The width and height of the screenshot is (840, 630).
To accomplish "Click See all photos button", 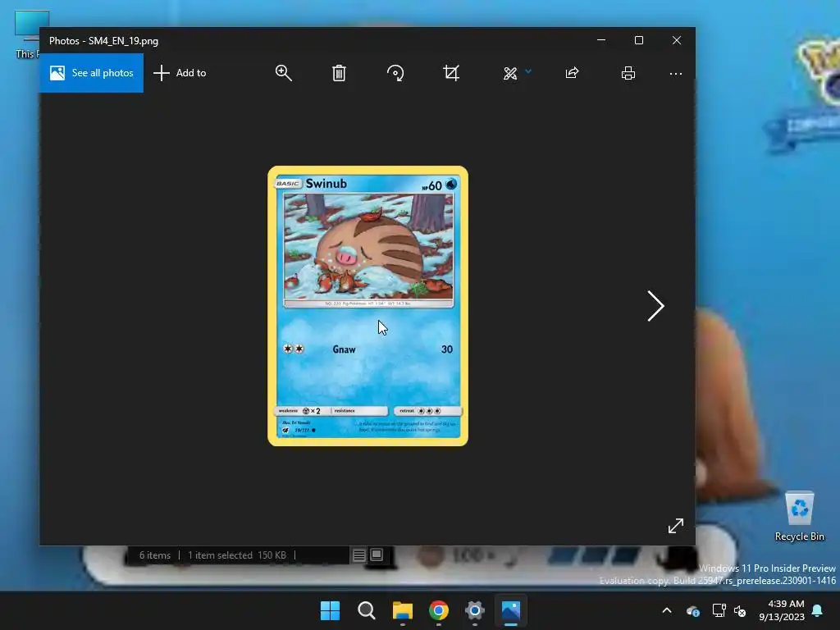I will (91, 73).
